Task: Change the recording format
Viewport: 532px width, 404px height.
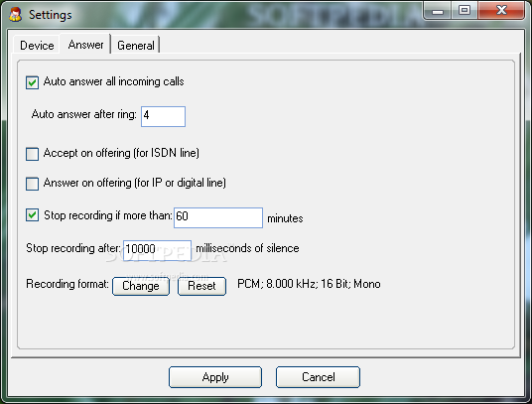Action: tap(141, 286)
